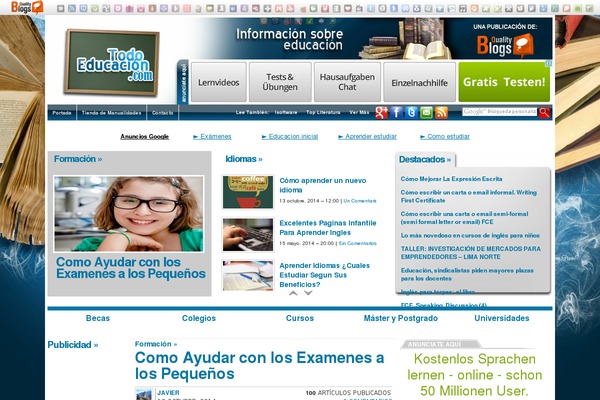This screenshot has height=400, width=600.
Task: Open the Sin Comentarios link
Action: (357, 243)
